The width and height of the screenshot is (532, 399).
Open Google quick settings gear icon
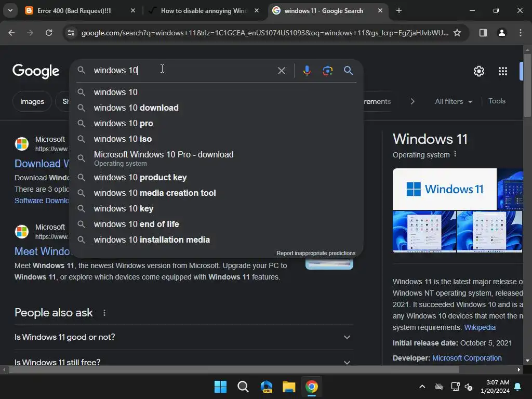click(x=478, y=71)
